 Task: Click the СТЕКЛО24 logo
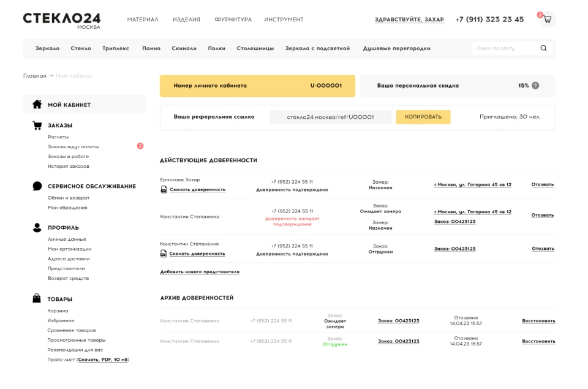pyautogui.click(x=62, y=20)
